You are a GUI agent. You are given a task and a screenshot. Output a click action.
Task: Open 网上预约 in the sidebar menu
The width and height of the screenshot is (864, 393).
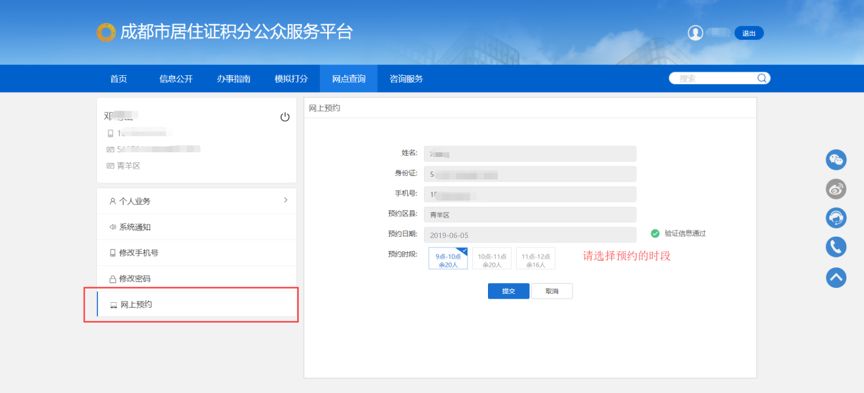(x=197, y=305)
